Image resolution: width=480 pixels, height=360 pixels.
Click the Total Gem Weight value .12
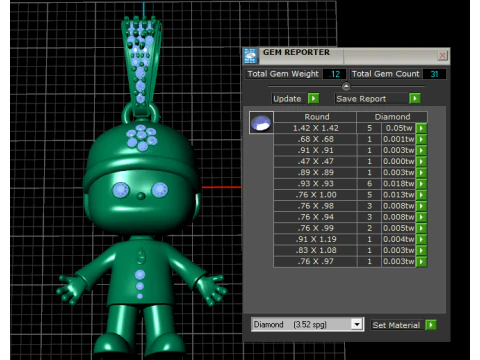point(334,74)
